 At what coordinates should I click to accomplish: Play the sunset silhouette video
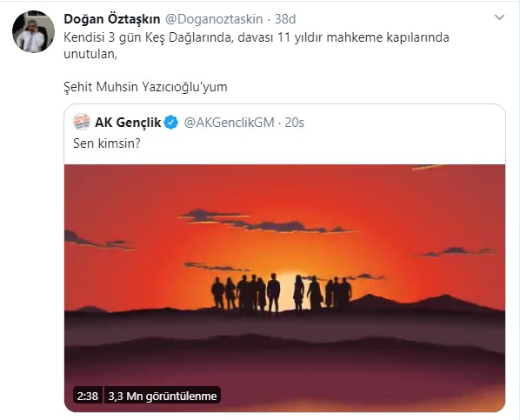pos(284,288)
